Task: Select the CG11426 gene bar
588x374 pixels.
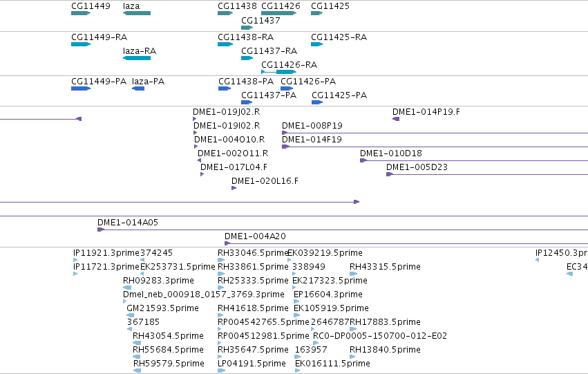Action: [x=279, y=13]
